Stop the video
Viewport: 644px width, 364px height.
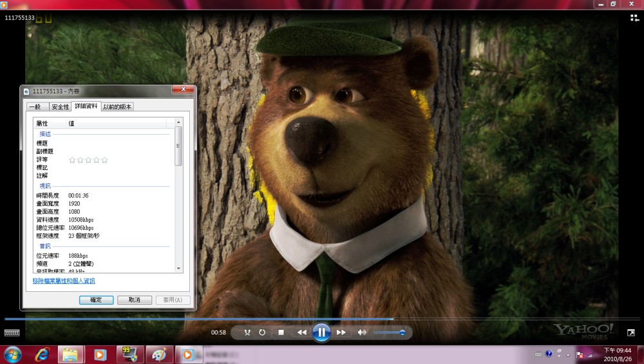(281, 332)
